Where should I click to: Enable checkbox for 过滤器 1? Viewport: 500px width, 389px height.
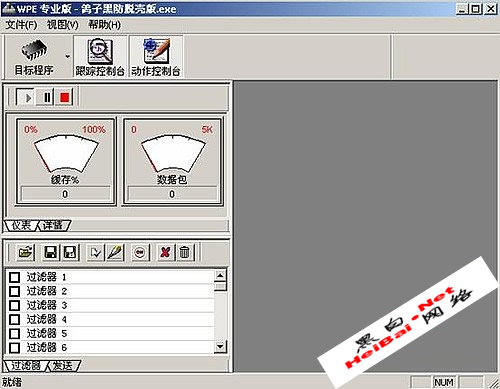click(x=14, y=277)
